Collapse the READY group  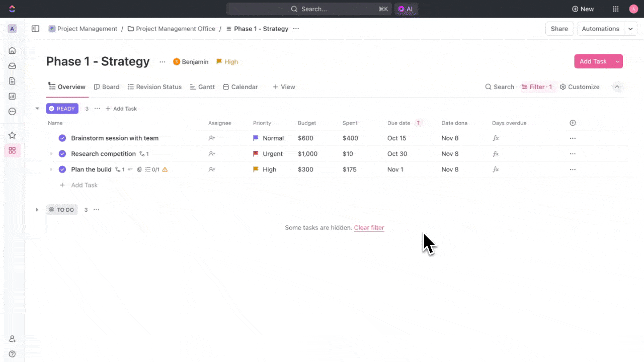tap(37, 109)
